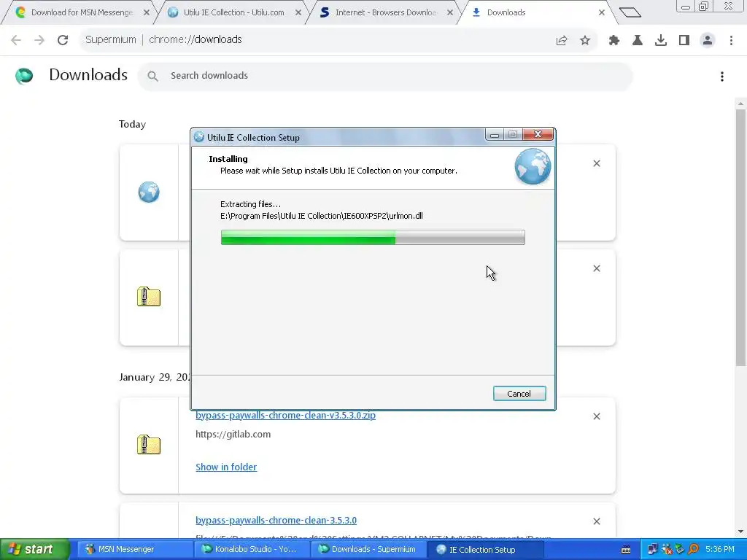Click the installation progress bar
The image size is (747, 560).
373,237
